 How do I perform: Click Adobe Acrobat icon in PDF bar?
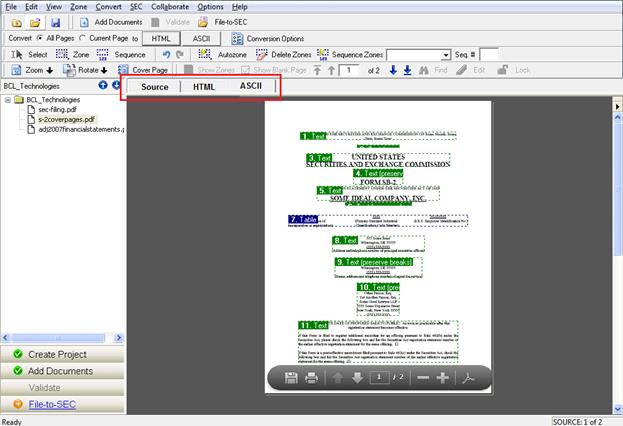coord(469,378)
